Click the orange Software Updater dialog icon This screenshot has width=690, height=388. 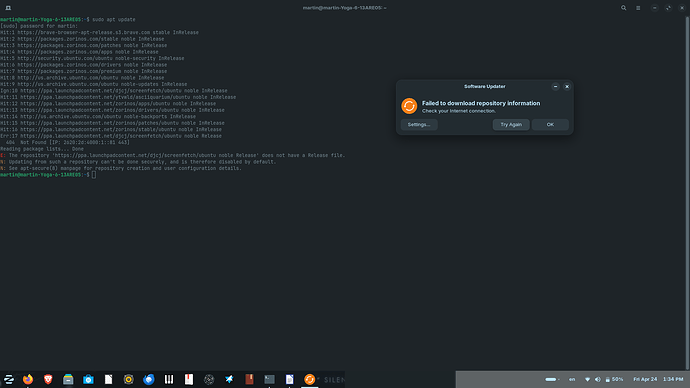409,106
